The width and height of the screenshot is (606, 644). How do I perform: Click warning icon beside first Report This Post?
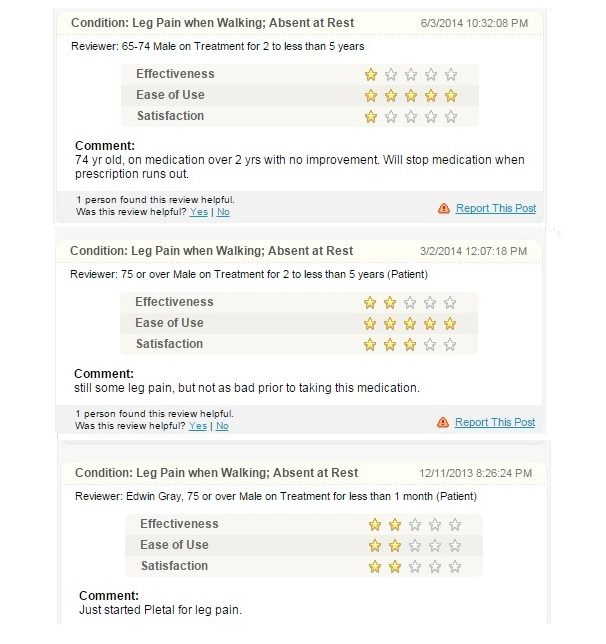click(x=444, y=209)
